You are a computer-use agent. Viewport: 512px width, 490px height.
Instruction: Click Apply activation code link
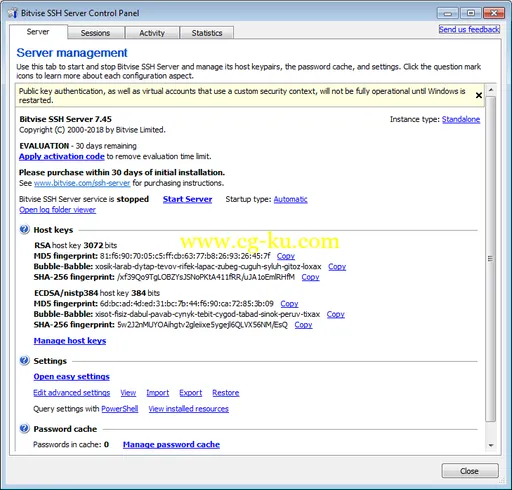pyautogui.click(x=62, y=156)
